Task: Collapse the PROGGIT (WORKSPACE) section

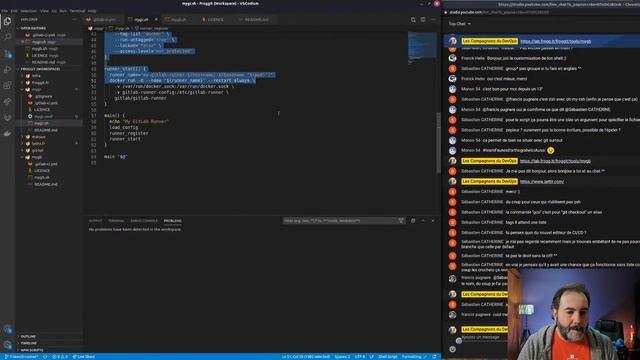Action: tap(49, 69)
